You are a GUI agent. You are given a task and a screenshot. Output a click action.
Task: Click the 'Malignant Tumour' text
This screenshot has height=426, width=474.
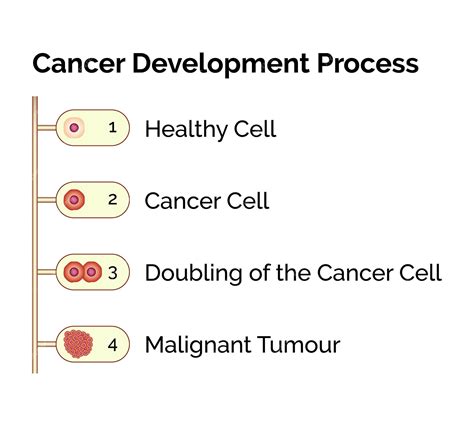point(243,345)
